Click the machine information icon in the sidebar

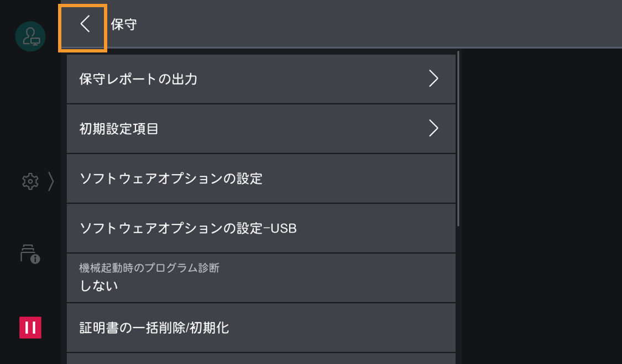click(x=30, y=254)
